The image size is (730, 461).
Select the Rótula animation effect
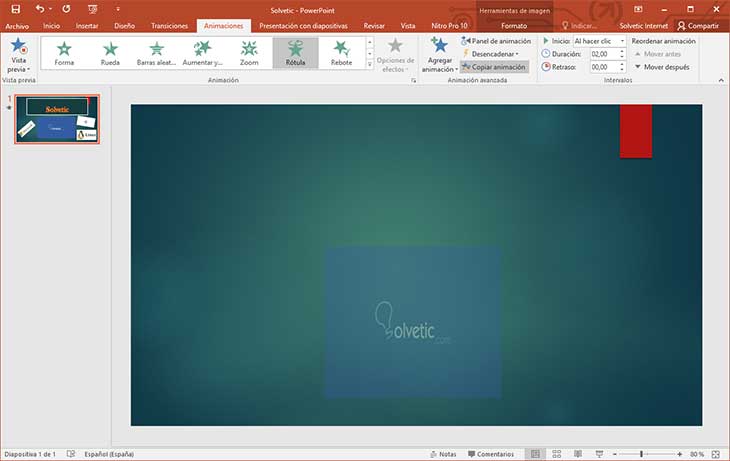296,54
